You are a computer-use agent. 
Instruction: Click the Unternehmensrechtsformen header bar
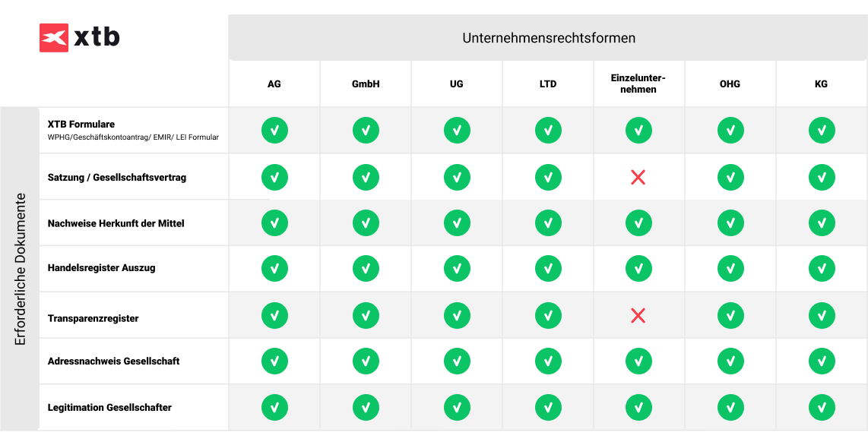click(548, 38)
